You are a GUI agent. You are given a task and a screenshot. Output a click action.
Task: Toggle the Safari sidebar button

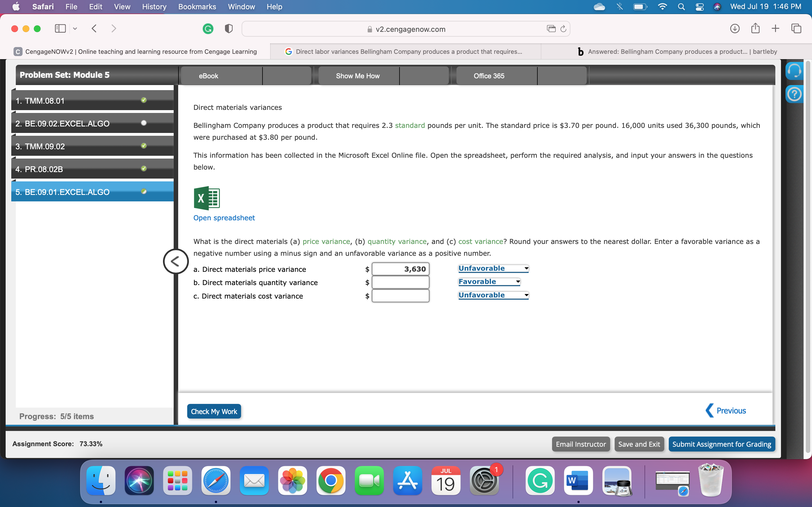pos(60,29)
